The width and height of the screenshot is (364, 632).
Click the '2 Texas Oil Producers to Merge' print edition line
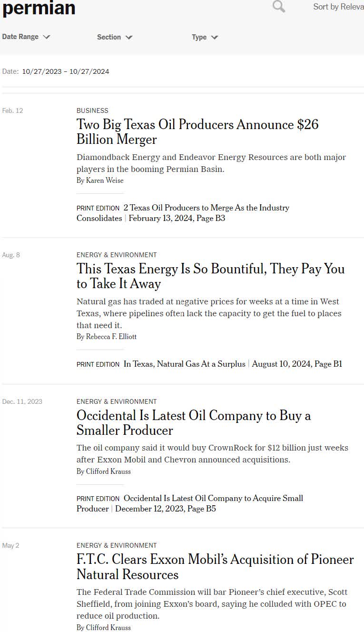click(x=206, y=208)
